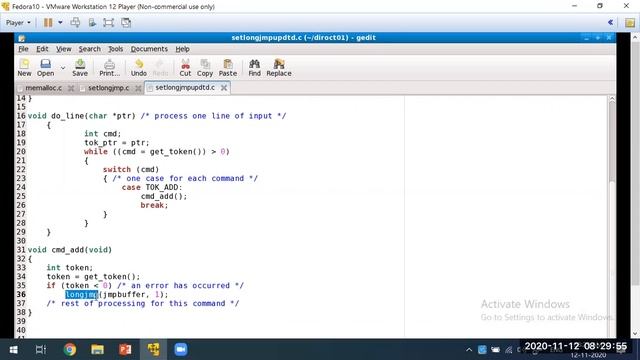This screenshot has height=360, width=640.
Task: Switch to the memalloc.c tab
Action: [43, 88]
